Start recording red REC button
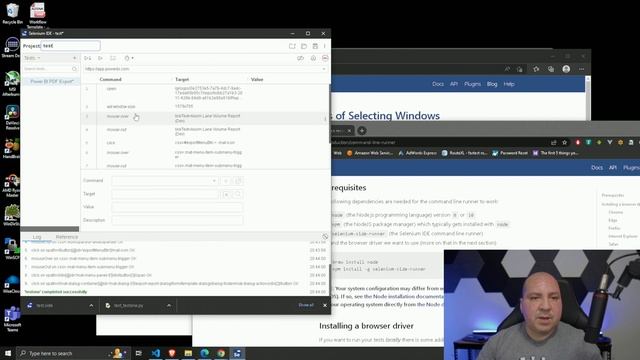The image size is (640, 360). click(325, 58)
